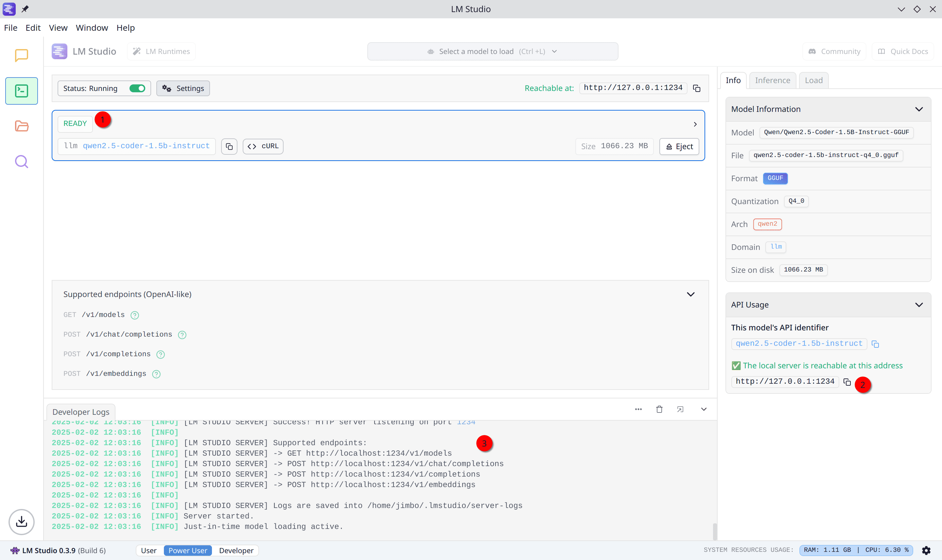Image resolution: width=942 pixels, height=560 pixels.
Task: Show help for POST /v1/chat/completions endpoint
Action: (182, 335)
